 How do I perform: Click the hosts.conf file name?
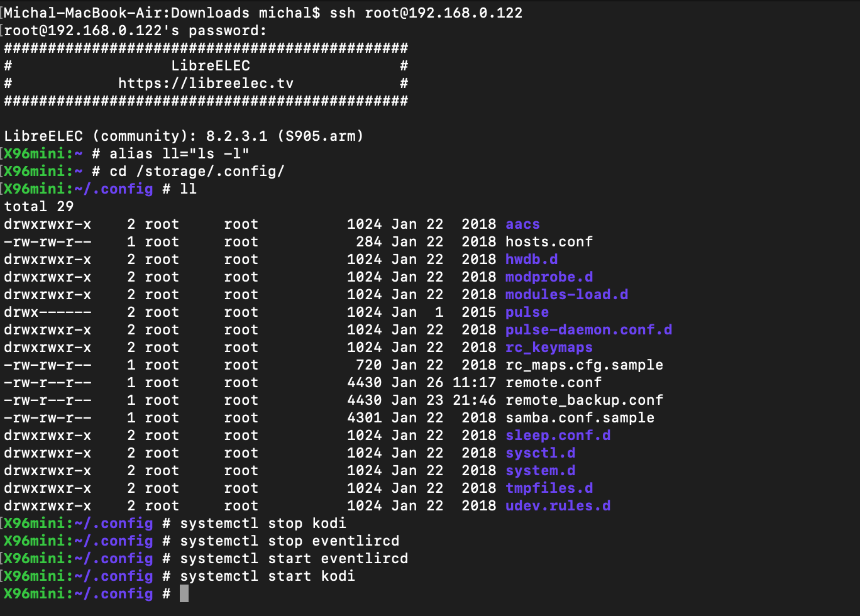click(549, 242)
